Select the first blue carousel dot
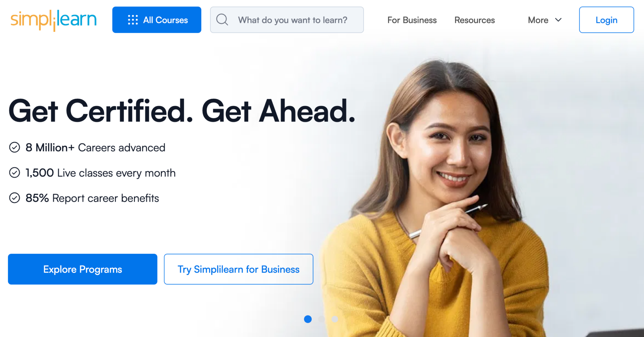Image resolution: width=644 pixels, height=337 pixels. 308,319
